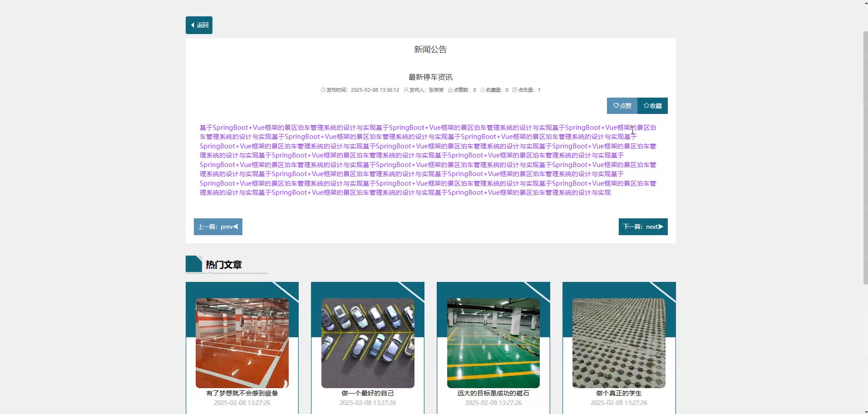Click thumbs-up icon beside 点赞数
868x414 pixels.
click(x=450, y=90)
